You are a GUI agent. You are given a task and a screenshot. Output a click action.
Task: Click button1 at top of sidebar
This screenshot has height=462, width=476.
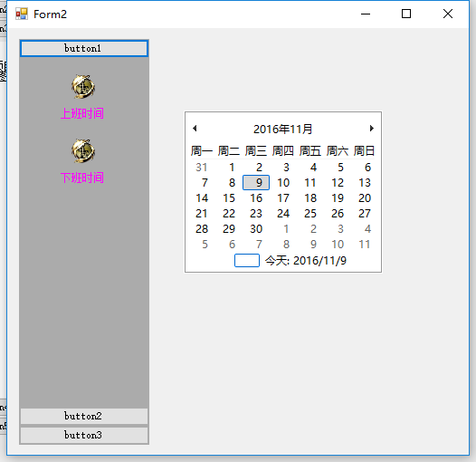(84, 48)
